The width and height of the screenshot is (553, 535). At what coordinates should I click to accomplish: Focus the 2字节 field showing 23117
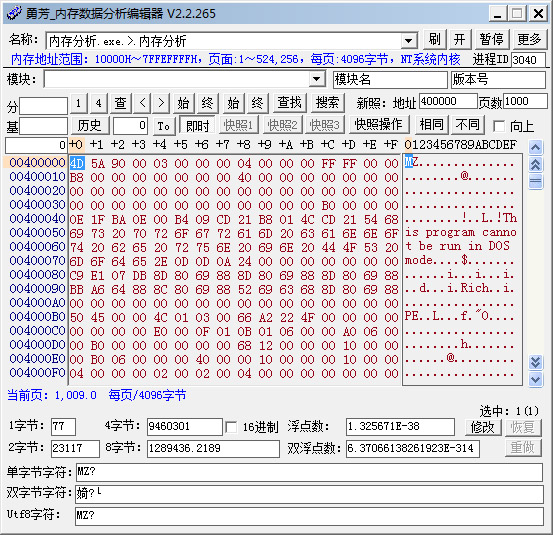(75, 448)
